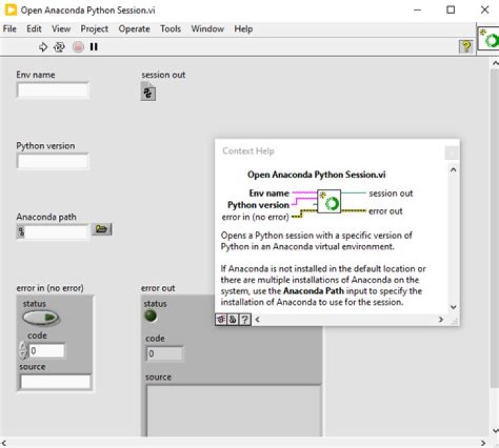
Task: Click into the Env name input field
Action: point(53,90)
